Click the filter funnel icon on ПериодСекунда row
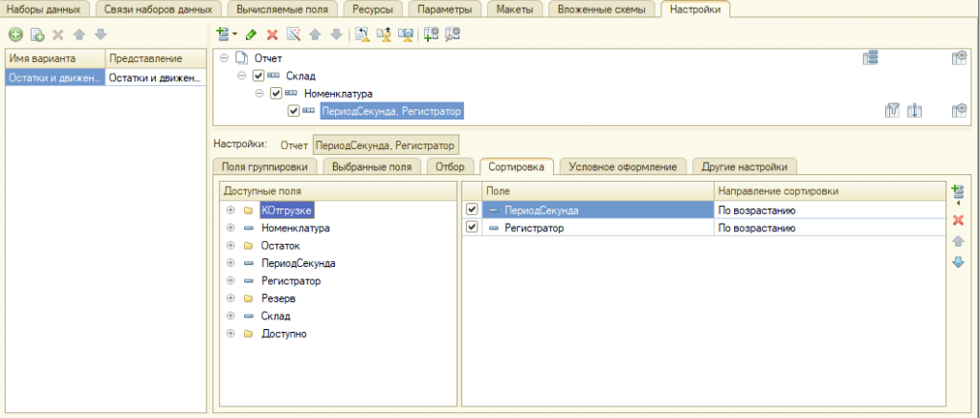 (892, 111)
